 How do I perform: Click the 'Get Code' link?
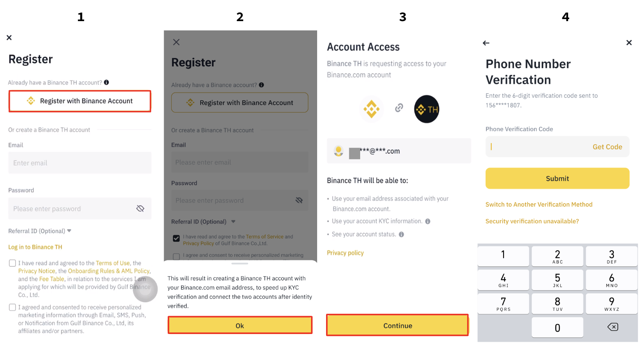click(x=607, y=147)
